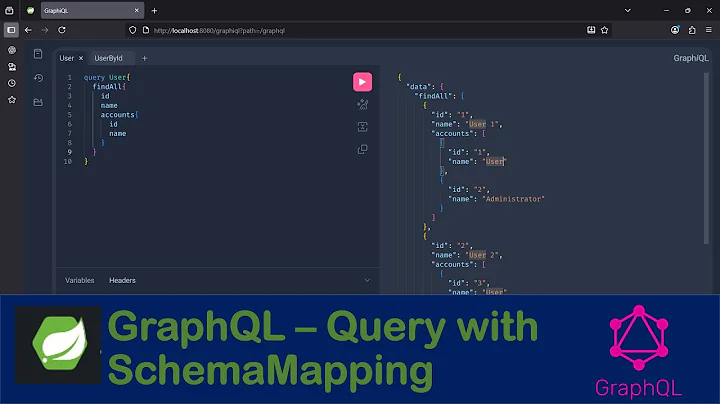720x404 pixels.
Task: Add a new query tab
Action: click(144, 58)
